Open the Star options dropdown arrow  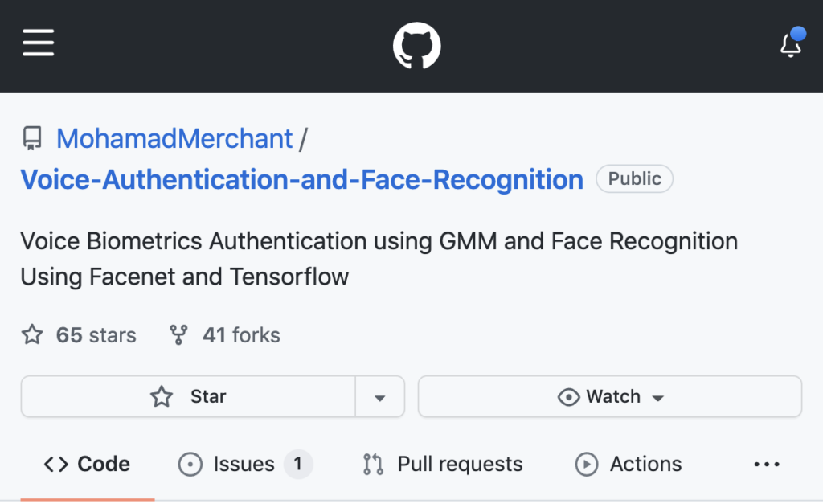pos(379,396)
